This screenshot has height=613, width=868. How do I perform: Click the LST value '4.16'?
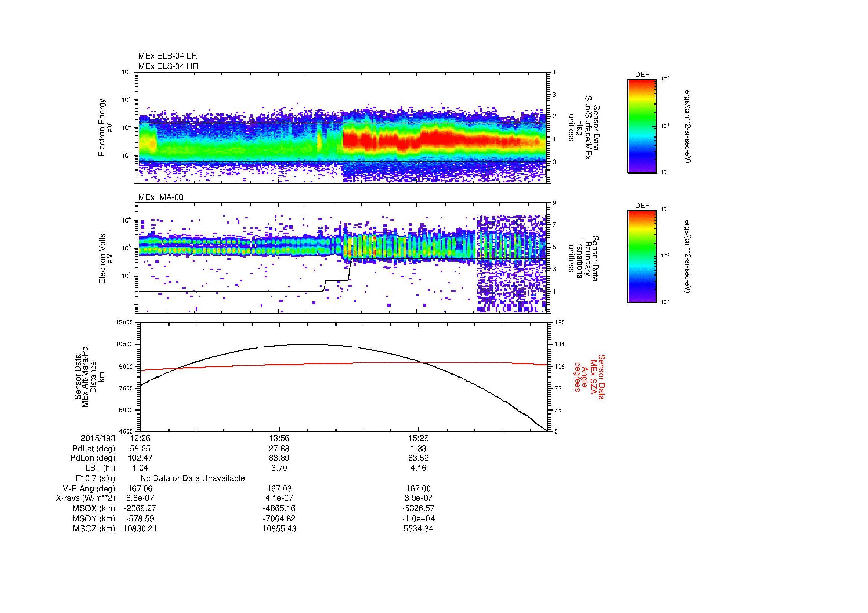coord(419,468)
